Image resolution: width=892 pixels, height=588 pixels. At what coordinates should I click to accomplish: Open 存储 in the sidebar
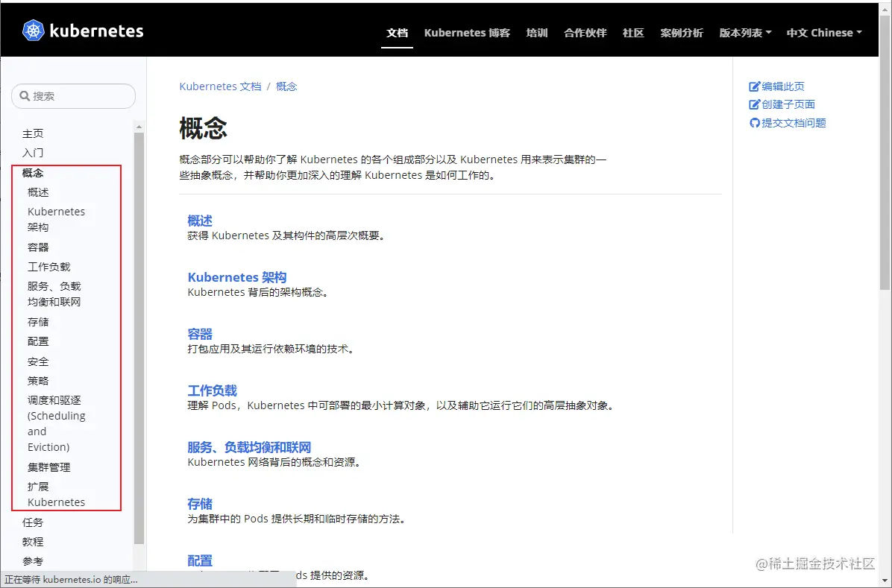tap(38, 322)
